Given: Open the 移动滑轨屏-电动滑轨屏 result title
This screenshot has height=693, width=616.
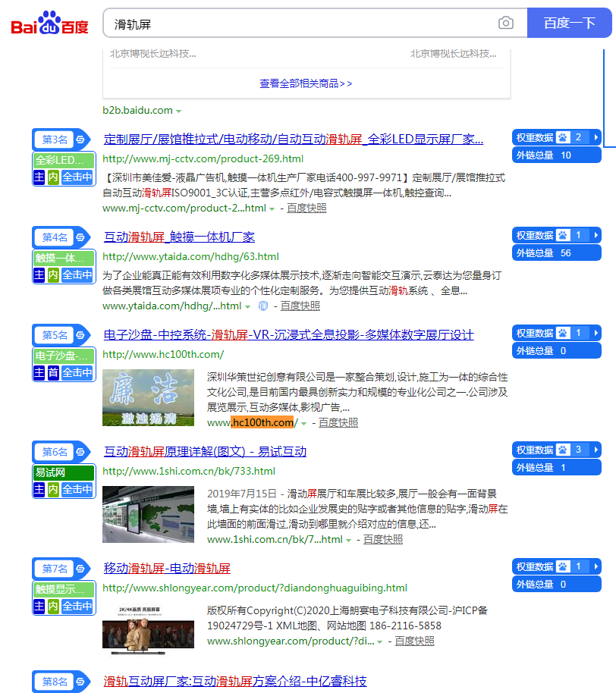Looking at the screenshot, I should 167,569.
